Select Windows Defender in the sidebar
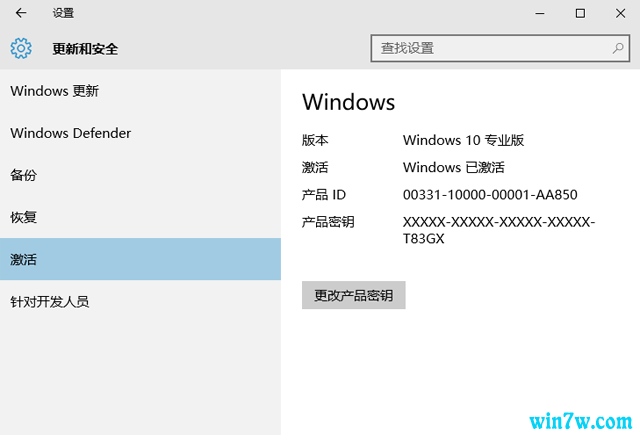Viewport: 640px width, 435px height. coord(70,133)
